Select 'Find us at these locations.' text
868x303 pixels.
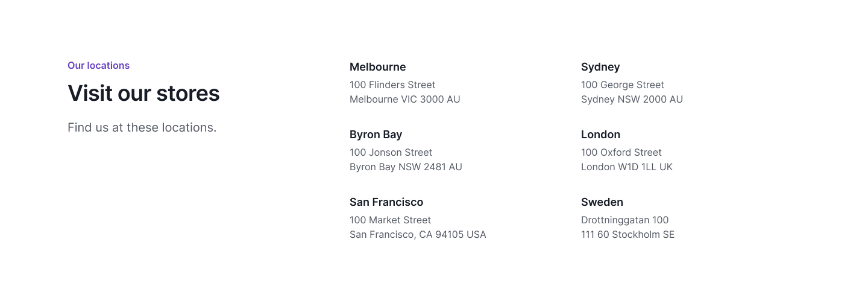pos(142,127)
